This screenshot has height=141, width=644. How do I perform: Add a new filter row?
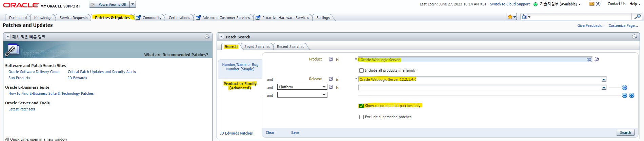[631, 95]
